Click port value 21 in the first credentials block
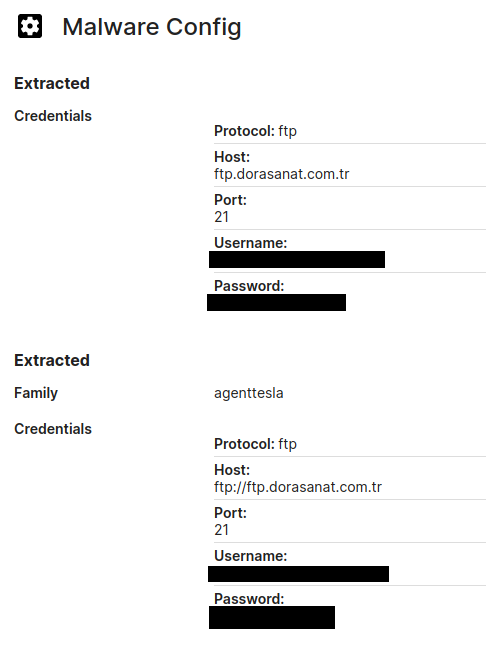 coord(221,217)
